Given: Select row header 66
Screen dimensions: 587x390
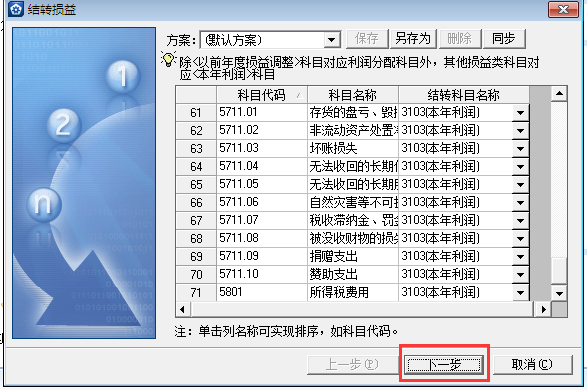Looking at the screenshot, I should pos(196,202).
